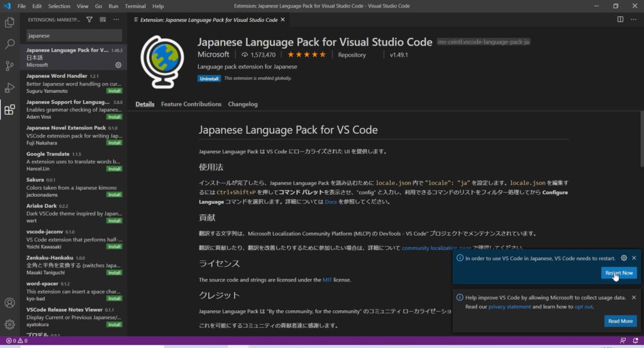Open the Selection menu
The width and height of the screenshot is (644, 348).
tap(59, 6)
